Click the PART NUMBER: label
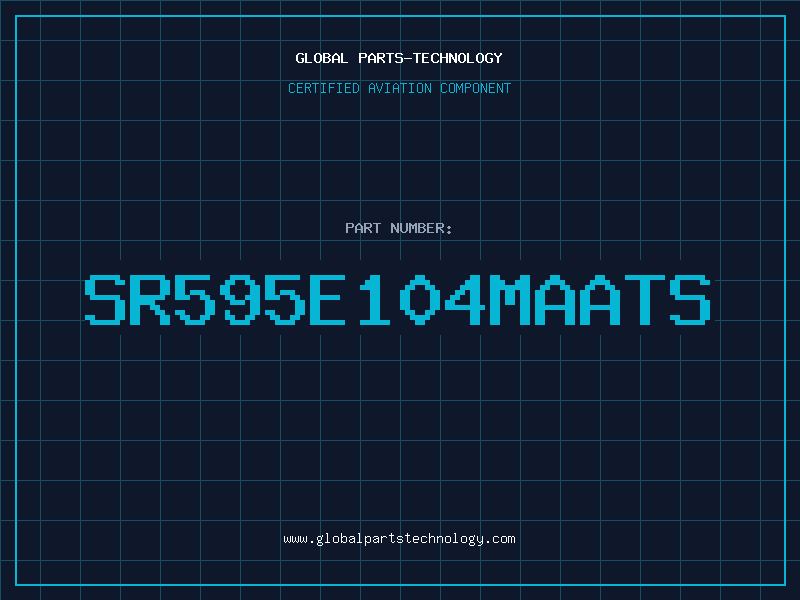800x600 pixels. click(x=399, y=228)
